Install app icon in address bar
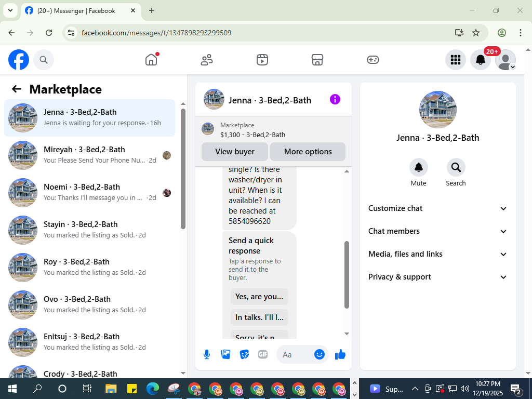 click(x=459, y=33)
